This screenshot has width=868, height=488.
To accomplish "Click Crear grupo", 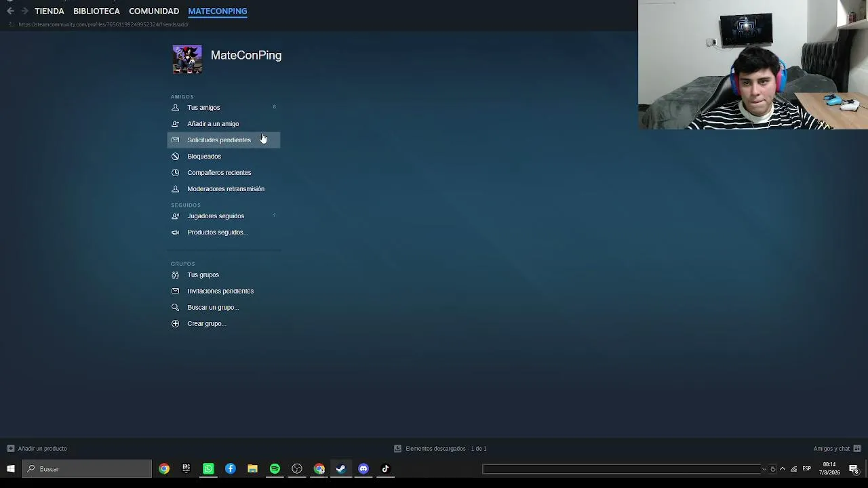I will click(x=223, y=323).
